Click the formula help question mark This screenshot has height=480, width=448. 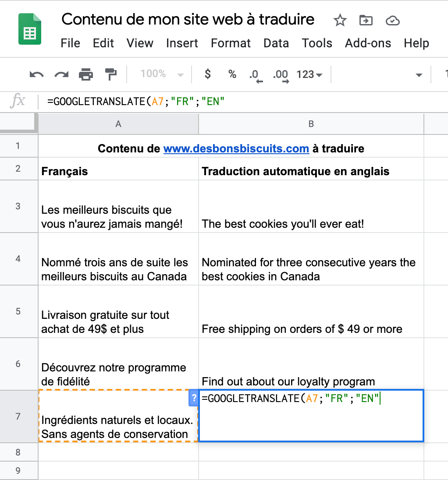pyautogui.click(x=194, y=398)
